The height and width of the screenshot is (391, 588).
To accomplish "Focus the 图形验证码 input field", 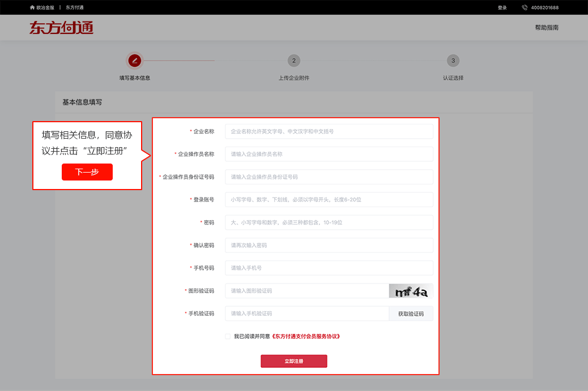I will coord(307,291).
